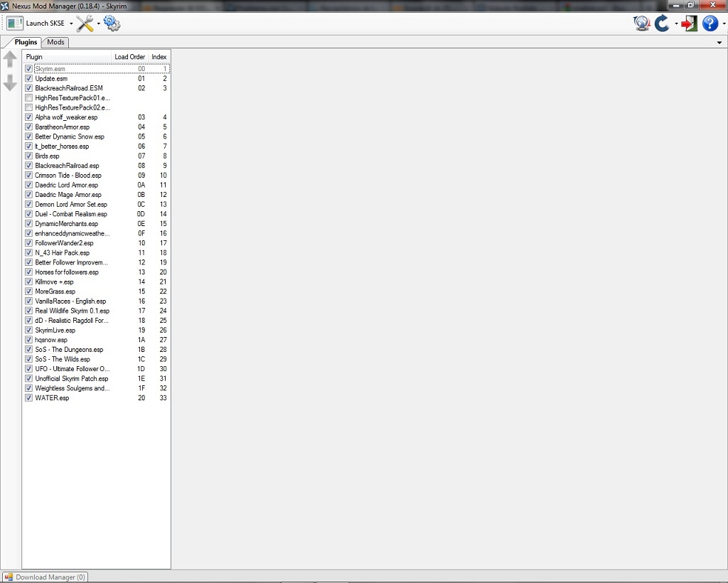The width and height of the screenshot is (728, 583).
Task: Open the blue gears settings icon
Action: (112, 23)
